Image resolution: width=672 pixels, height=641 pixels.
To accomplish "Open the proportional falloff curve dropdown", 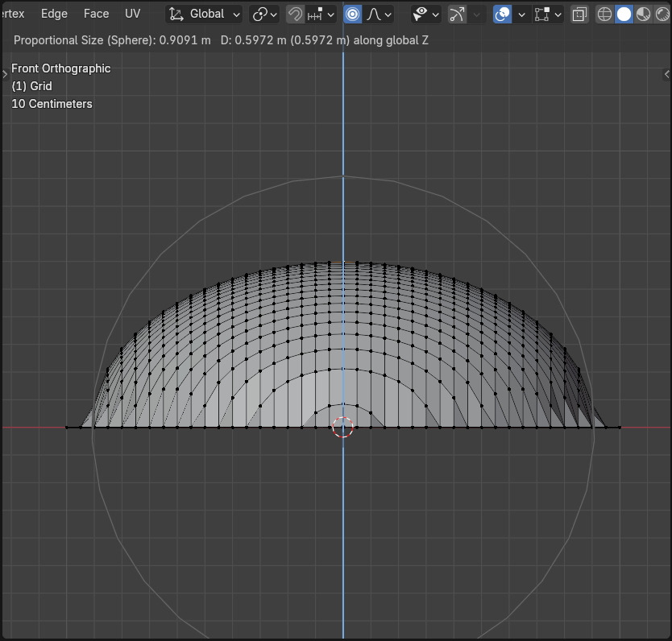I will [379, 14].
